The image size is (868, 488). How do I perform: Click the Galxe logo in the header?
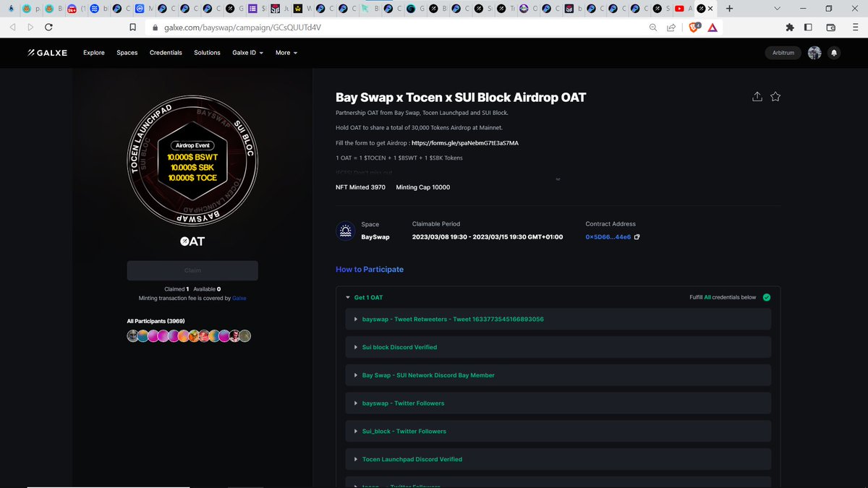click(47, 53)
